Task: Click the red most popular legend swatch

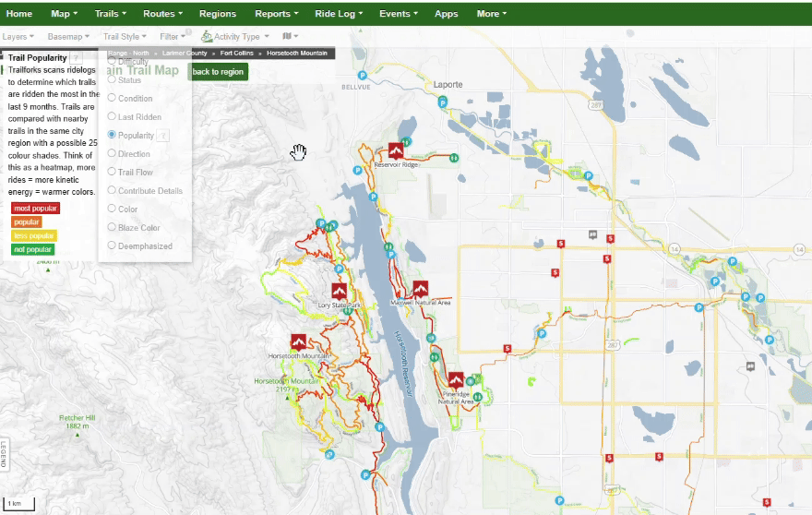Action: coord(35,208)
